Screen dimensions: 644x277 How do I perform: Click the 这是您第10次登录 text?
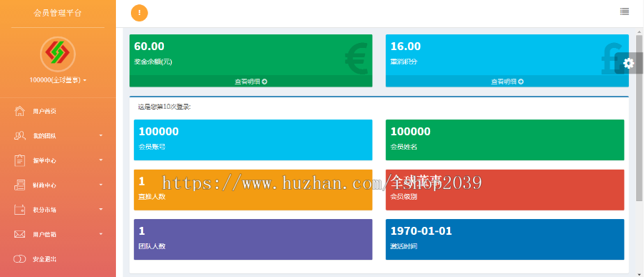point(165,107)
